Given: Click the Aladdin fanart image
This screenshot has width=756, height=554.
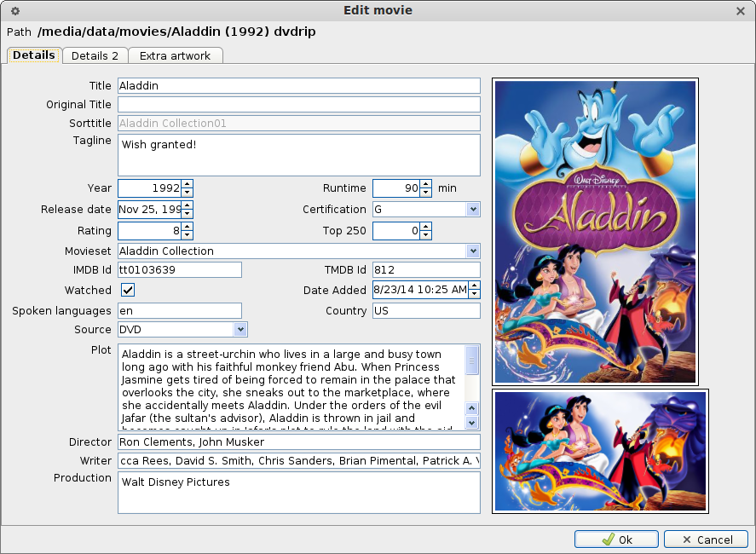Looking at the screenshot, I should [x=600, y=452].
